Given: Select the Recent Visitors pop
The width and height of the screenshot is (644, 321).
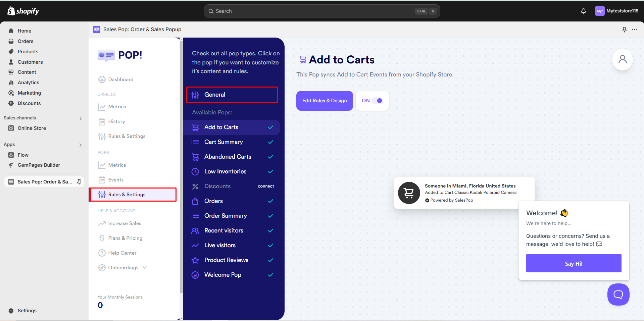Looking at the screenshot, I should (x=224, y=230).
